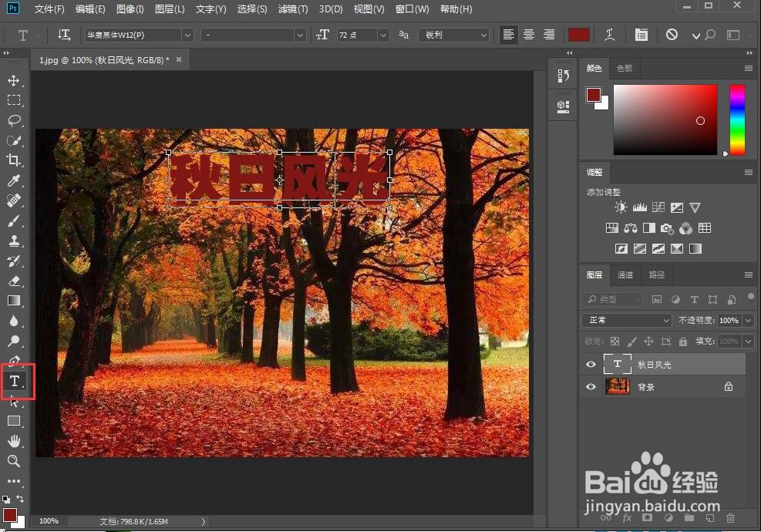761x532 pixels.
Task: Switch to the 色板 tab
Action: pyautogui.click(x=624, y=69)
